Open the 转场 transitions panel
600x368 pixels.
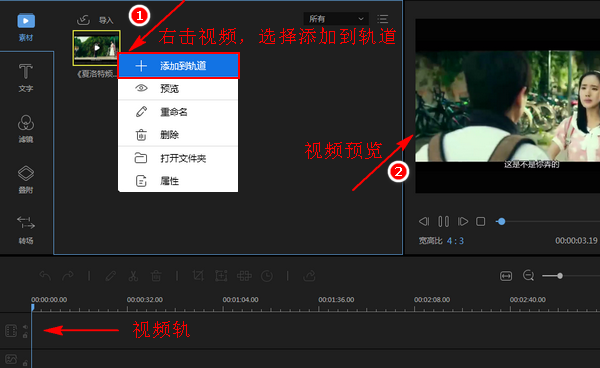click(x=26, y=230)
